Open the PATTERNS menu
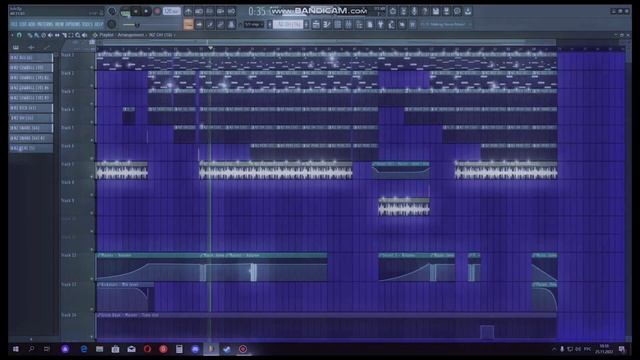The width and height of the screenshot is (640, 360). [x=45, y=24]
